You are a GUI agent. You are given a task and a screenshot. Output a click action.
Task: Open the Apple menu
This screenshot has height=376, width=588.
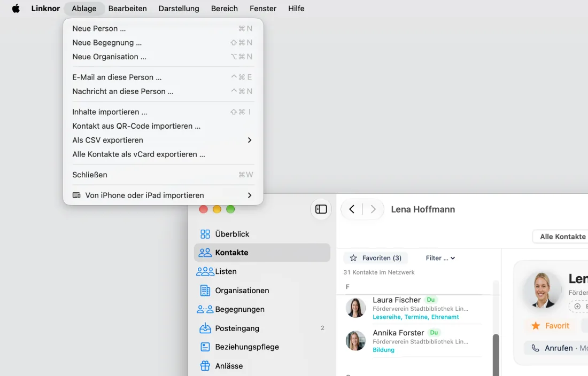(16, 8)
